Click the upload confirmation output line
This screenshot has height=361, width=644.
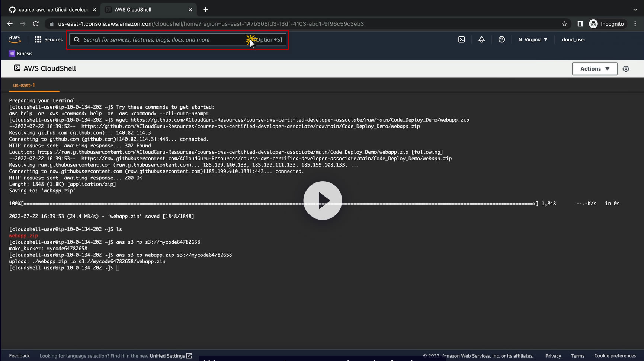coord(87,261)
